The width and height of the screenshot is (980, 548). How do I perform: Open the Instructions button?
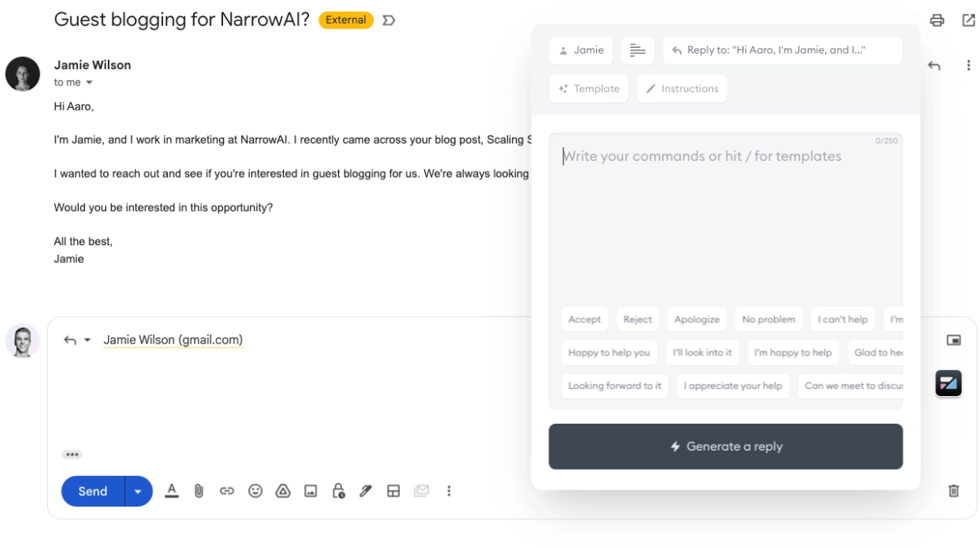[x=682, y=88]
